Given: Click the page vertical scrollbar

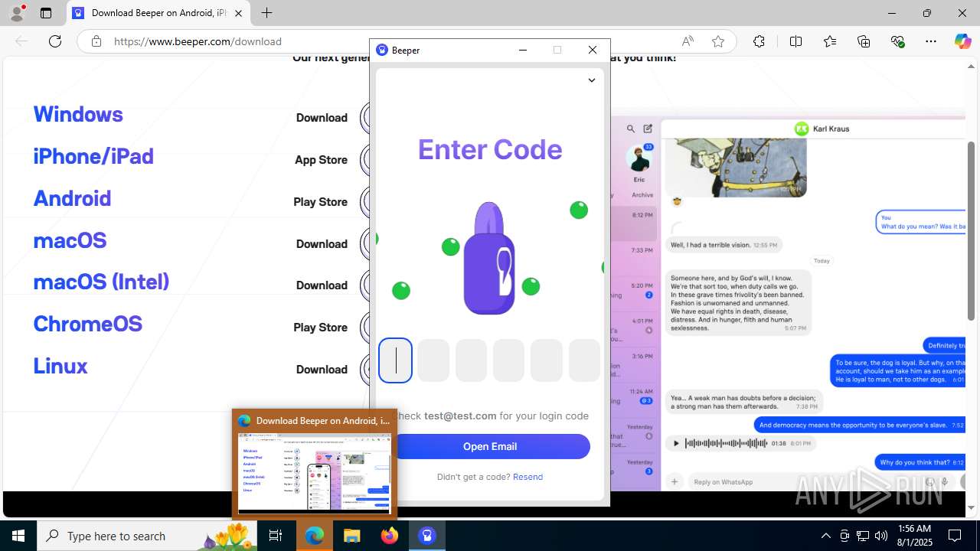Looking at the screenshot, I should click(x=971, y=230).
